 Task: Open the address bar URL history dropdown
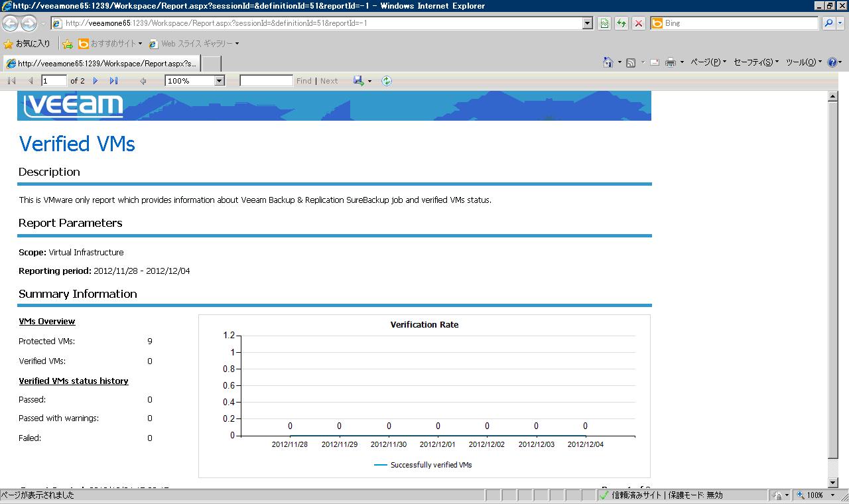click(x=587, y=23)
